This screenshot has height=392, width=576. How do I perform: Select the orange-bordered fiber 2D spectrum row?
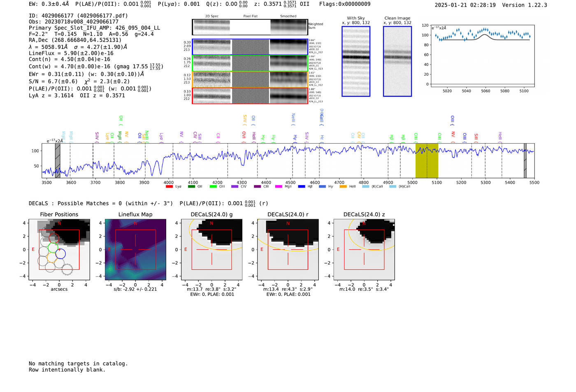[x=250, y=79]
